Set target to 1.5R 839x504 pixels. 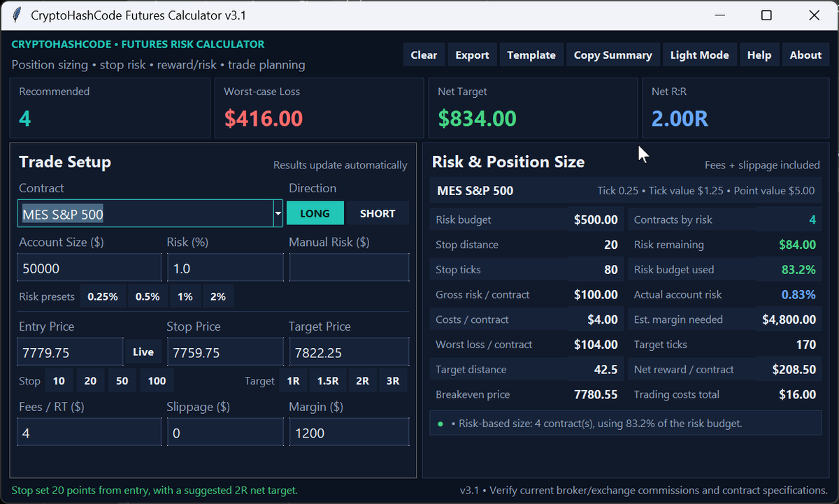[328, 381]
